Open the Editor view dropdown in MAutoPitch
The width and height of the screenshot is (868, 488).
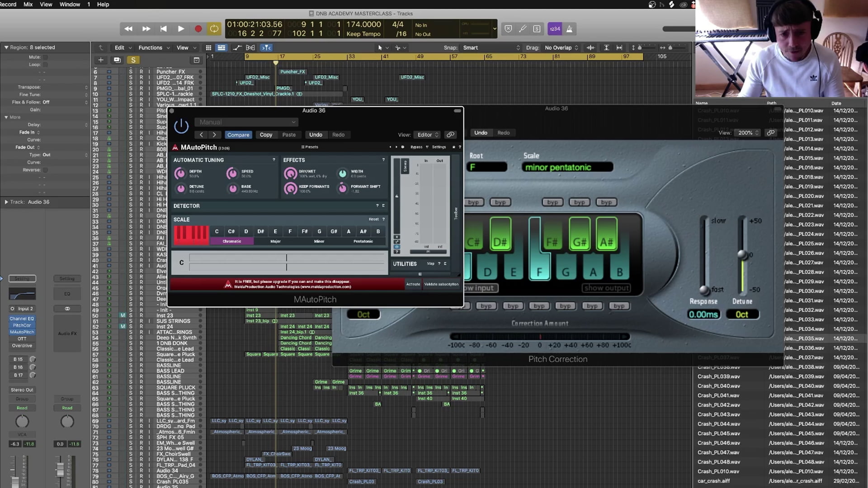[x=428, y=135]
